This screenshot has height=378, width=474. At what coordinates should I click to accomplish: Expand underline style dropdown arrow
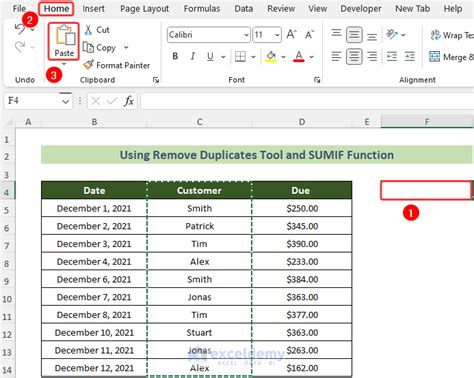click(223, 57)
